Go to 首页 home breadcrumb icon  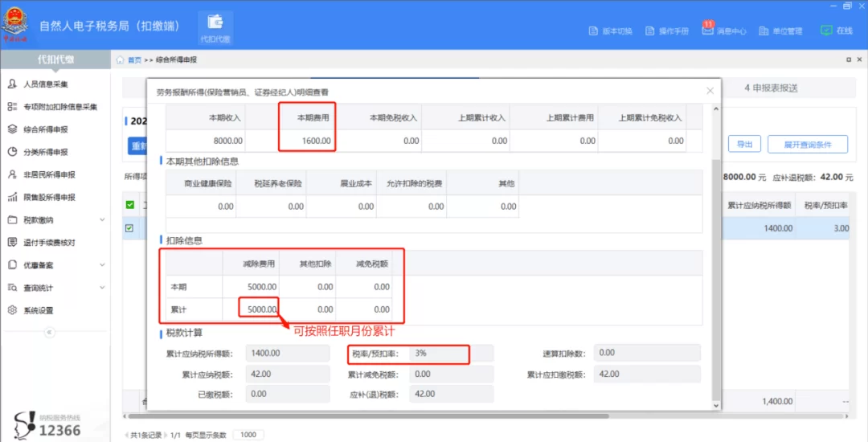(121, 60)
